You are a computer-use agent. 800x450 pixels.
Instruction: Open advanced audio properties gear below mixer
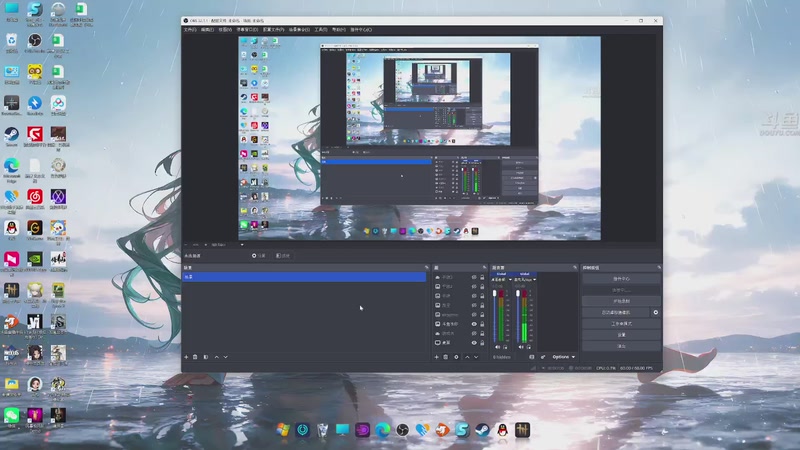[542, 357]
